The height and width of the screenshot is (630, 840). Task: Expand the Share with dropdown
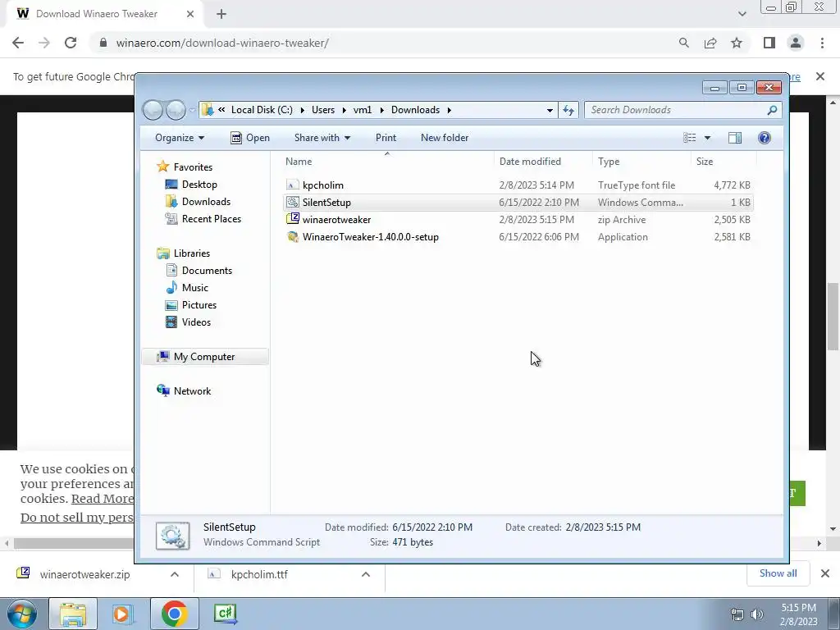point(322,138)
